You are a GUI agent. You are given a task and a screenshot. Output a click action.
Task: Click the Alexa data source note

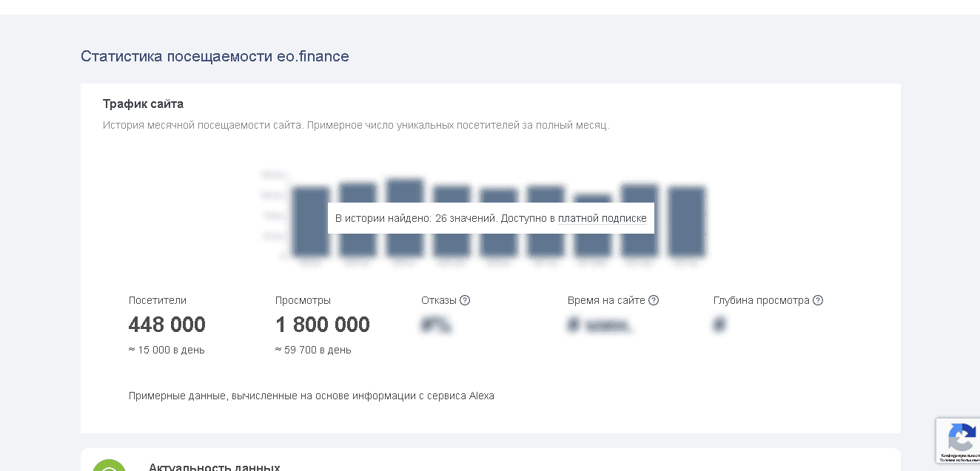click(x=311, y=396)
